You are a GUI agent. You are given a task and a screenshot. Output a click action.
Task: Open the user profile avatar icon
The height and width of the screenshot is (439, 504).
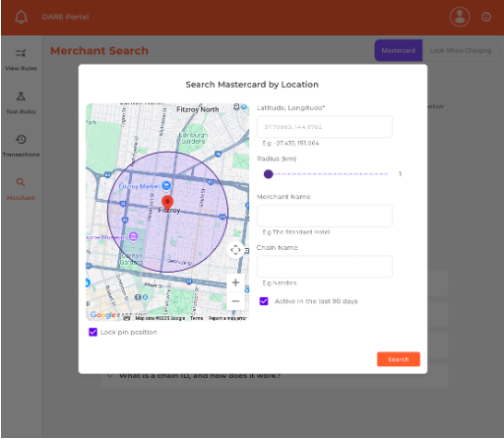[x=460, y=17]
